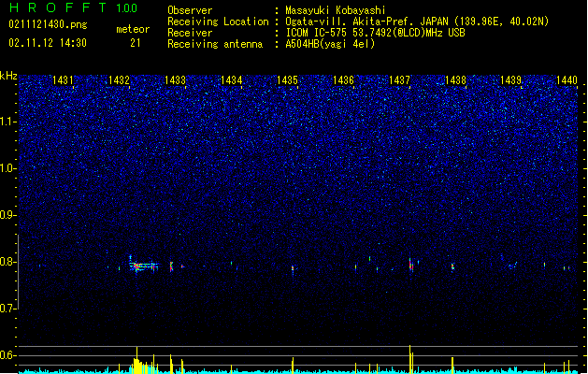Image resolution: width=588 pixels, height=374 pixels.
Task: Click the Receiver field label
Action: click(x=190, y=33)
